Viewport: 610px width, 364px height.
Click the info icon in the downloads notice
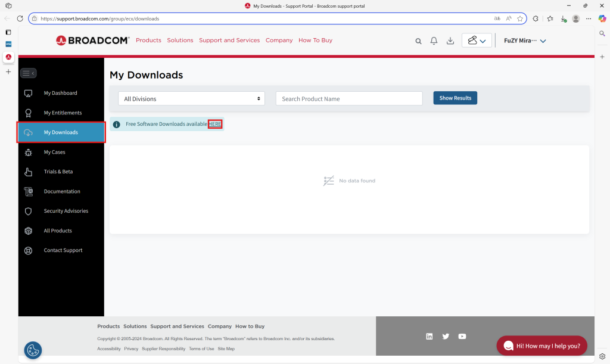(116, 125)
